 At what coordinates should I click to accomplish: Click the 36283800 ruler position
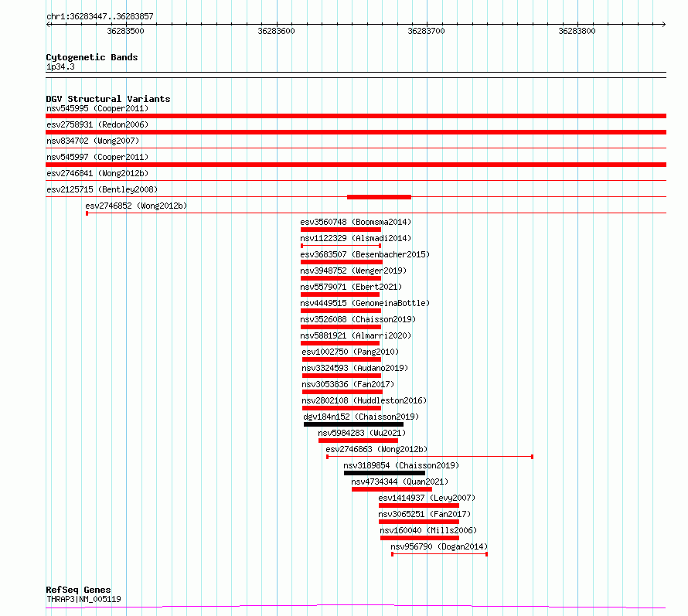click(x=577, y=31)
